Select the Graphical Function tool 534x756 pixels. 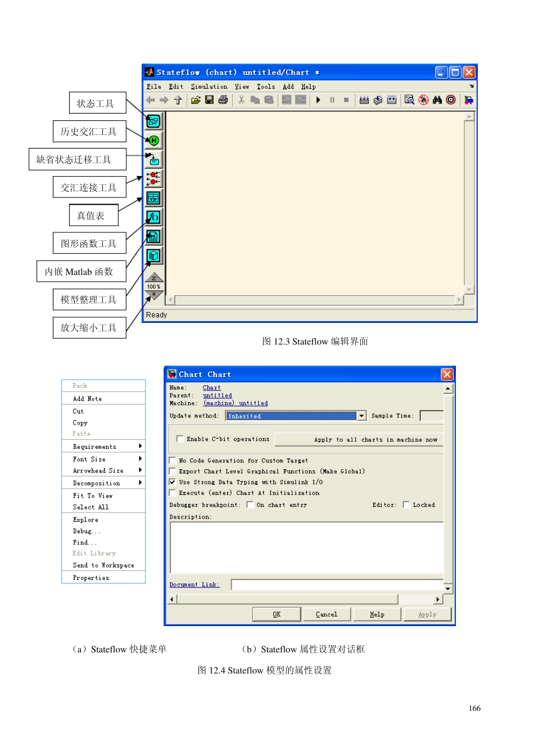click(x=153, y=217)
